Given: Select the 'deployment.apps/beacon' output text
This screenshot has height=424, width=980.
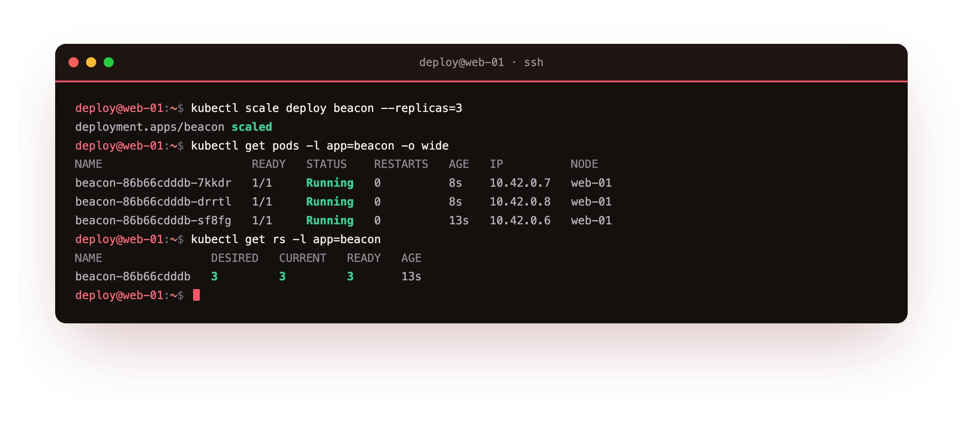Looking at the screenshot, I should click(150, 127).
